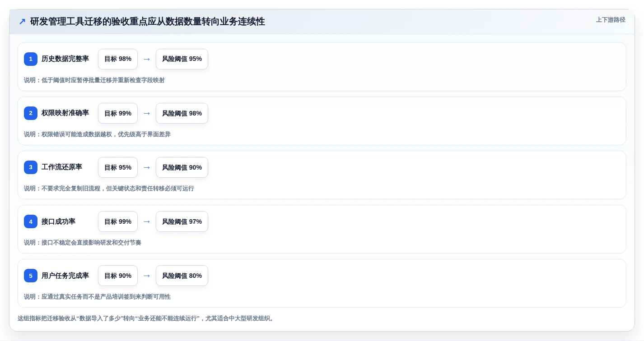Click the 风险阈值 80% chip
Image resolution: width=644 pixels, height=341 pixels.
point(182,276)
